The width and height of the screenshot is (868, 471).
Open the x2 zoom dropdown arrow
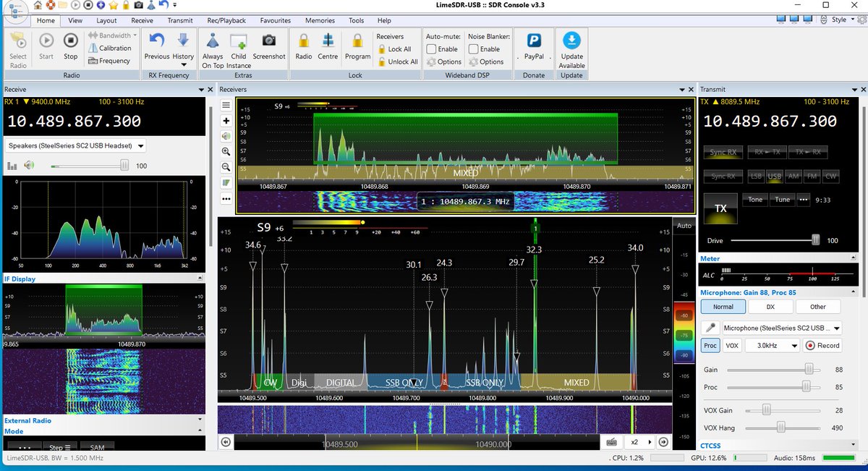650,441
